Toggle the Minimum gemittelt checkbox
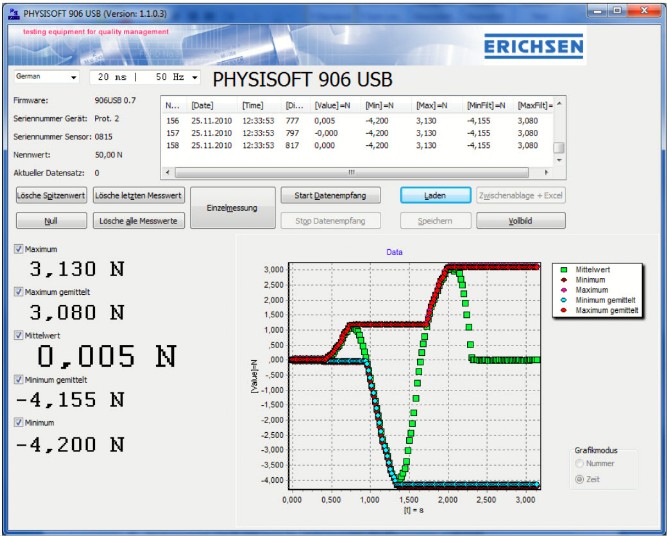 pyautogui.click(x=18, y=379)
